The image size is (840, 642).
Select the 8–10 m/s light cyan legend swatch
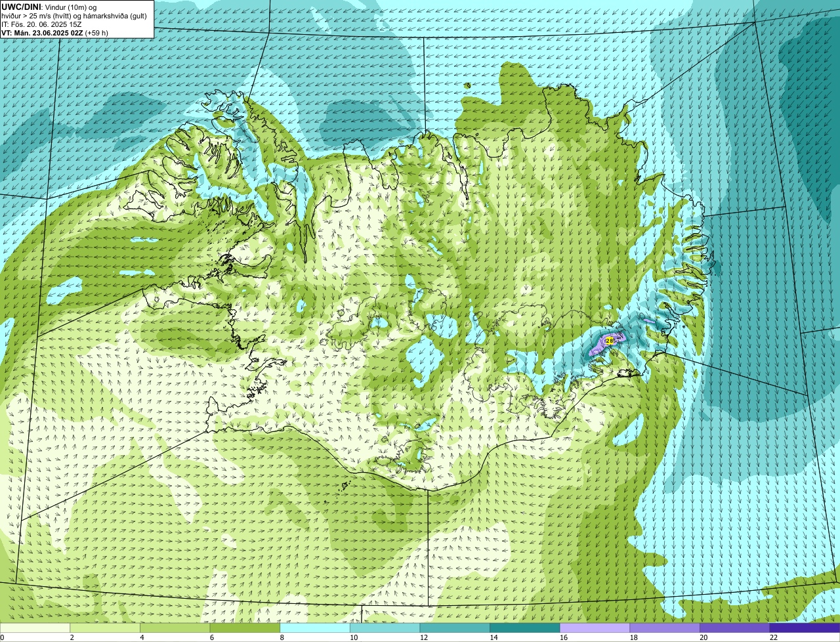[x=315, y=628]
